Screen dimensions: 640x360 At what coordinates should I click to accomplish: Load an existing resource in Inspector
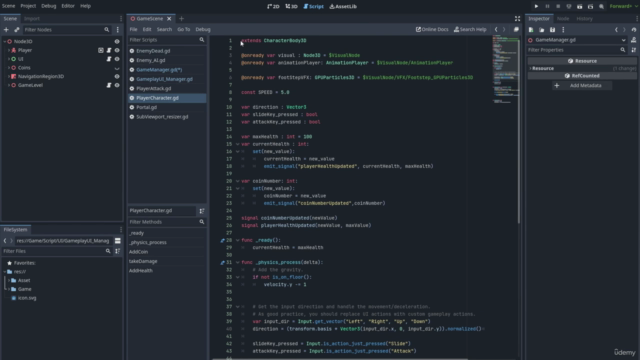[542, 30]
